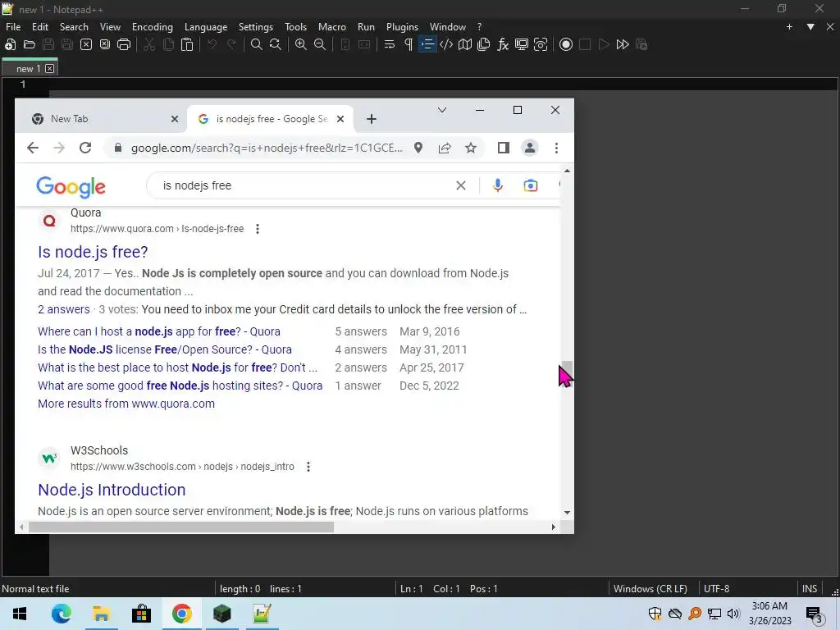
Task: Click the Chrome address bar URL
Action: [267, 148]
